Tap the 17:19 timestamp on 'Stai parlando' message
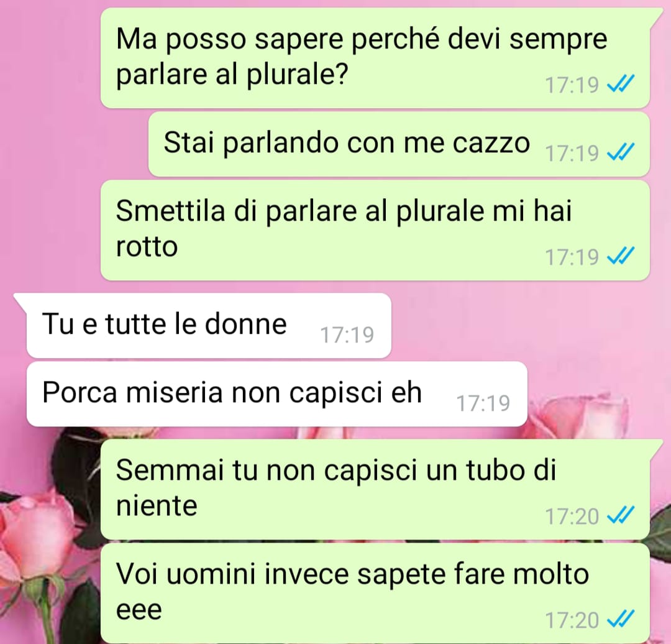This screenshot has height=644, width=671. tap(572, 153)
